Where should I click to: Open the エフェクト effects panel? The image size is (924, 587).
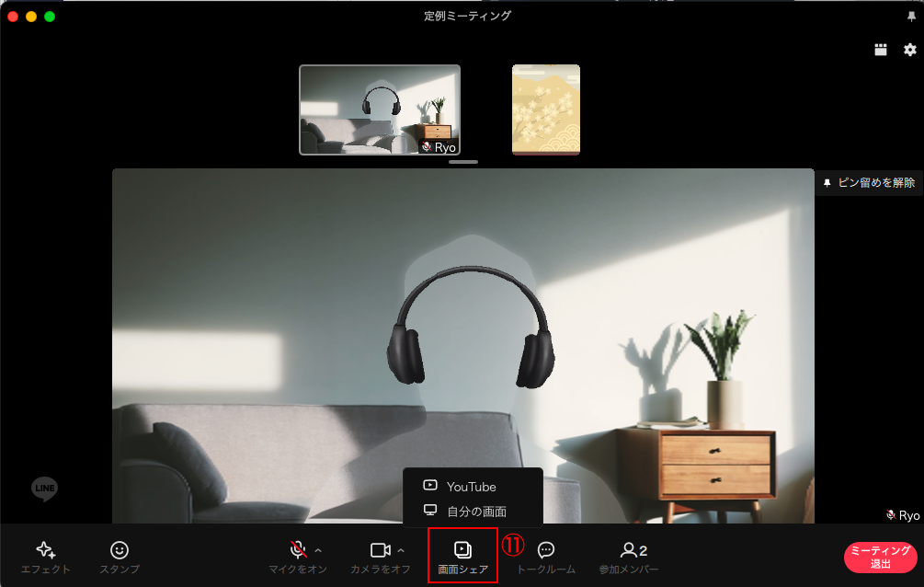45,556
